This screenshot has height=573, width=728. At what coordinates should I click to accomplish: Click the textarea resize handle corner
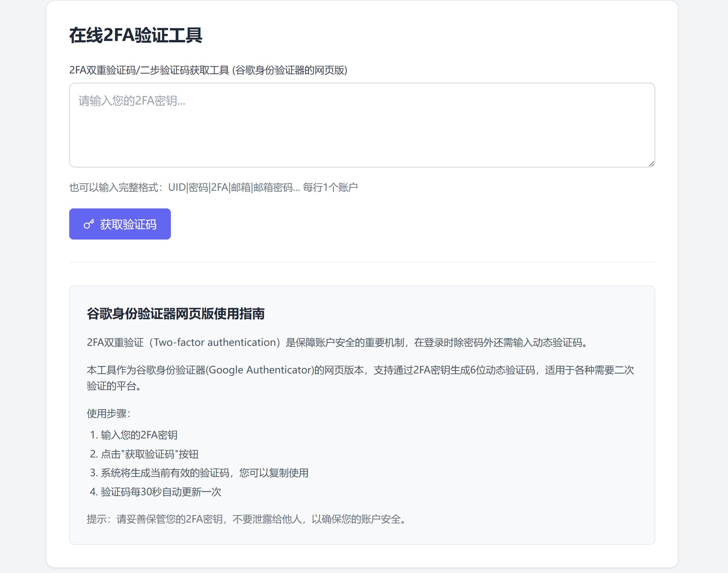[651, 164]
